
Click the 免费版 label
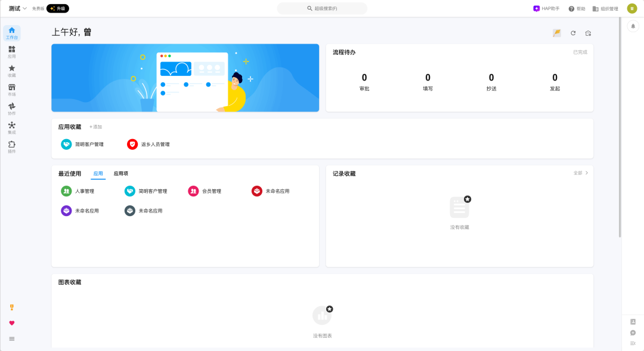(38, 8)
